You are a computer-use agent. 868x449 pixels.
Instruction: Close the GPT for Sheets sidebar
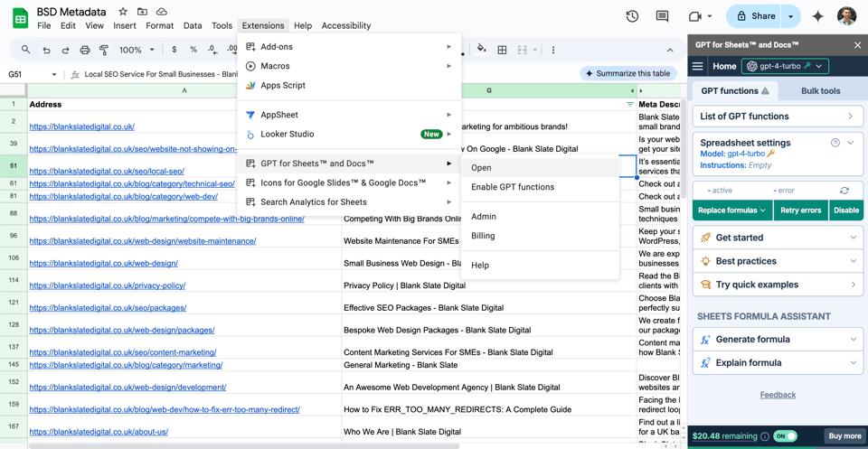tap(857, 45)
